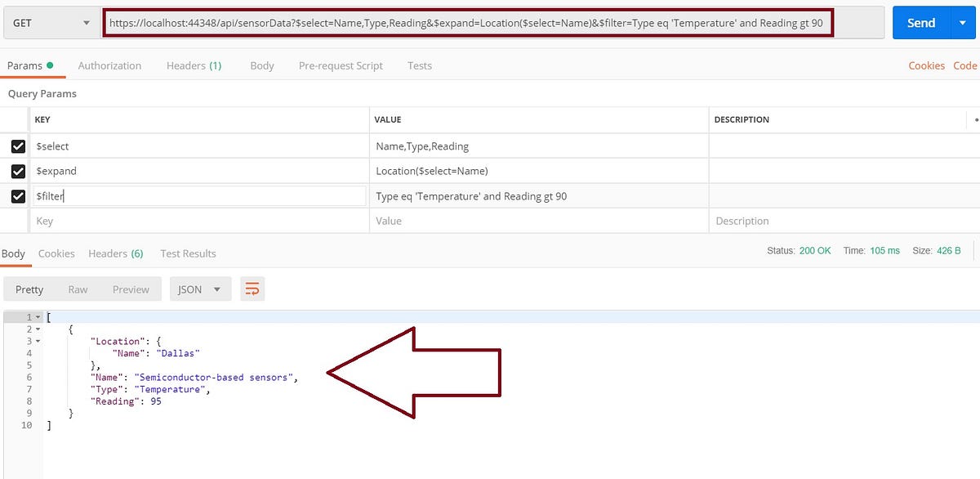The image size is (980, 479).
Task: Open the response Headers (6) tab
Action: 116,253
